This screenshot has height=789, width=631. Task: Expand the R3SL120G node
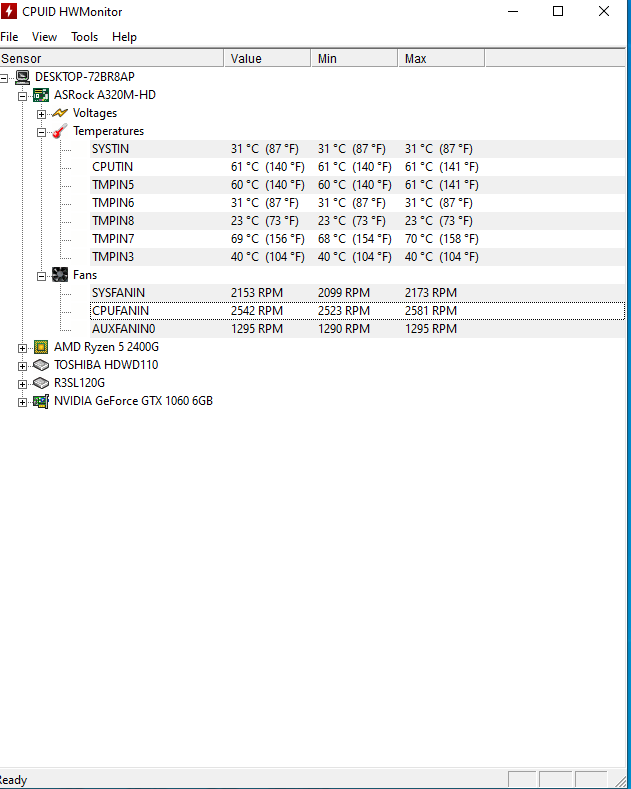click(x=22, y=384)
